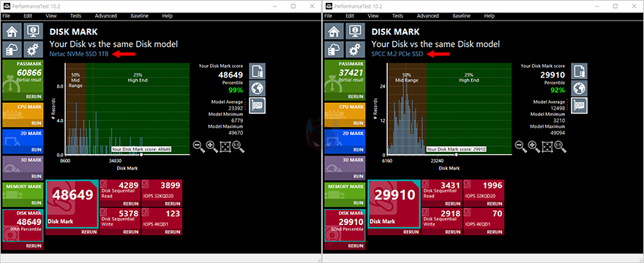The image size is (644, 263).
Task: Open Baseline menu in right window
Action: [462, 16]
